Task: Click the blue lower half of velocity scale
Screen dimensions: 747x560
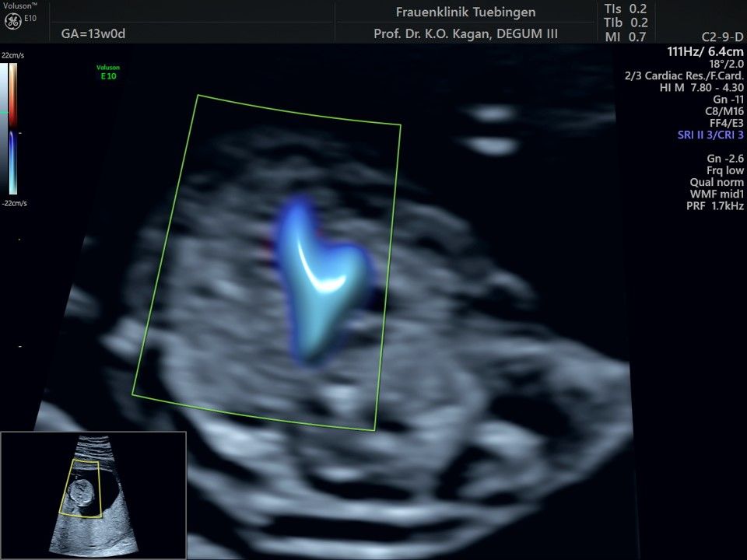Action: point(13,163)
